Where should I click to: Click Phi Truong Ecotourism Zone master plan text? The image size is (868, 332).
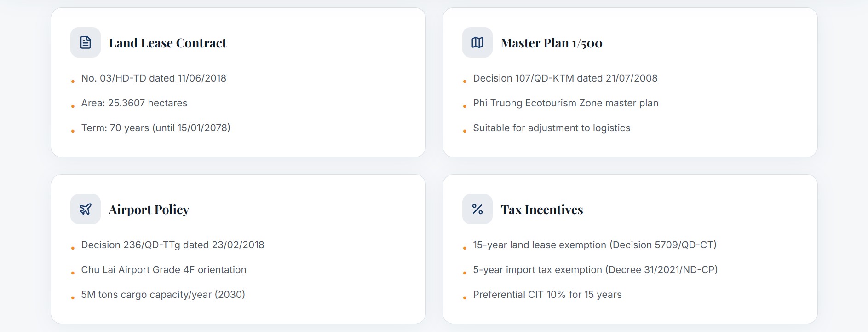click(x=565, y=103)
